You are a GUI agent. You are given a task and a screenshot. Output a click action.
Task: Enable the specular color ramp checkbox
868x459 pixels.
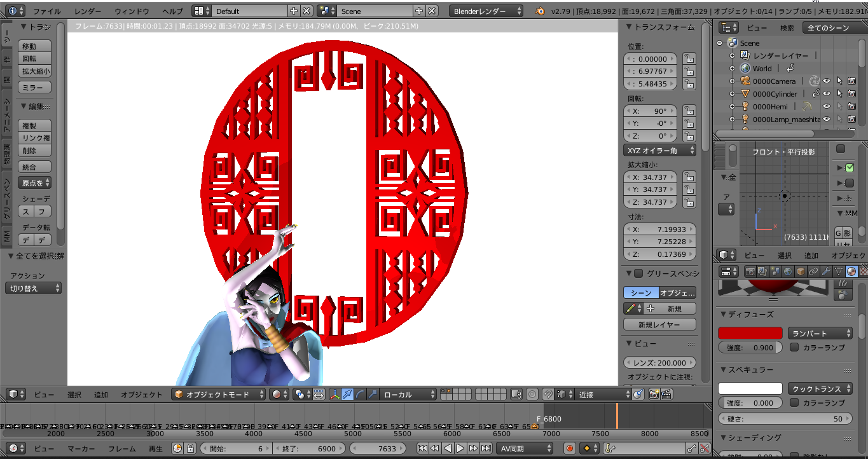[x=794, y=403]
